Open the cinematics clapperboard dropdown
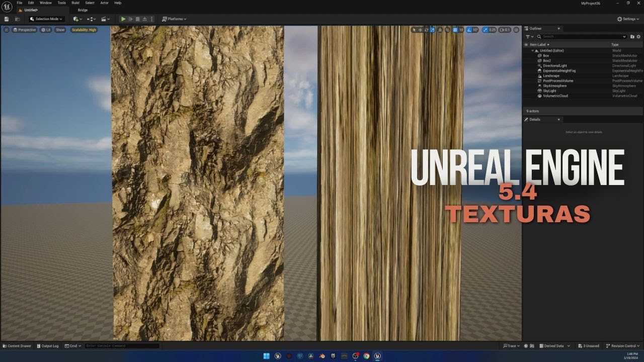644x362 pixels. click(x=105, y=19)
